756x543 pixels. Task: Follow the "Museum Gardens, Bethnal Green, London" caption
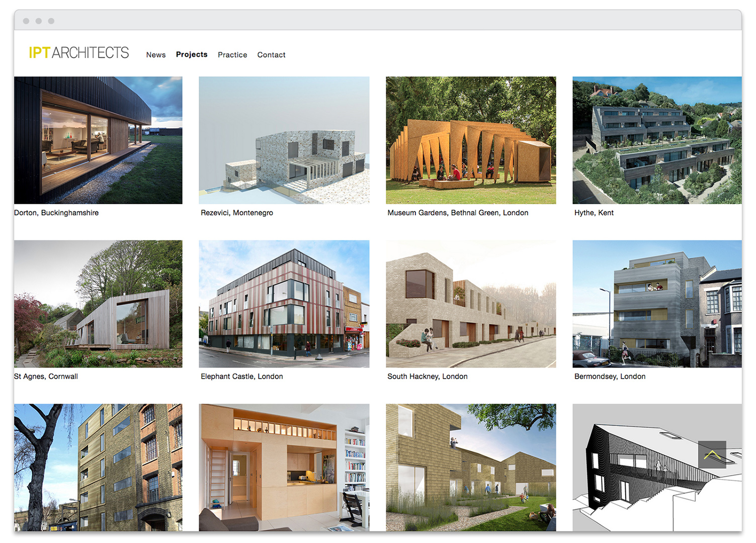[458, 213]
